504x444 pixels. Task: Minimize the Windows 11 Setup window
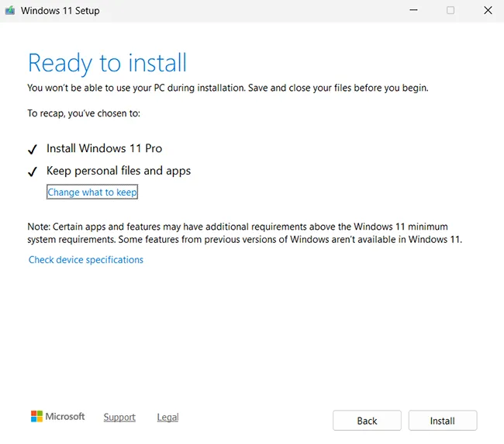pos(413,10)
